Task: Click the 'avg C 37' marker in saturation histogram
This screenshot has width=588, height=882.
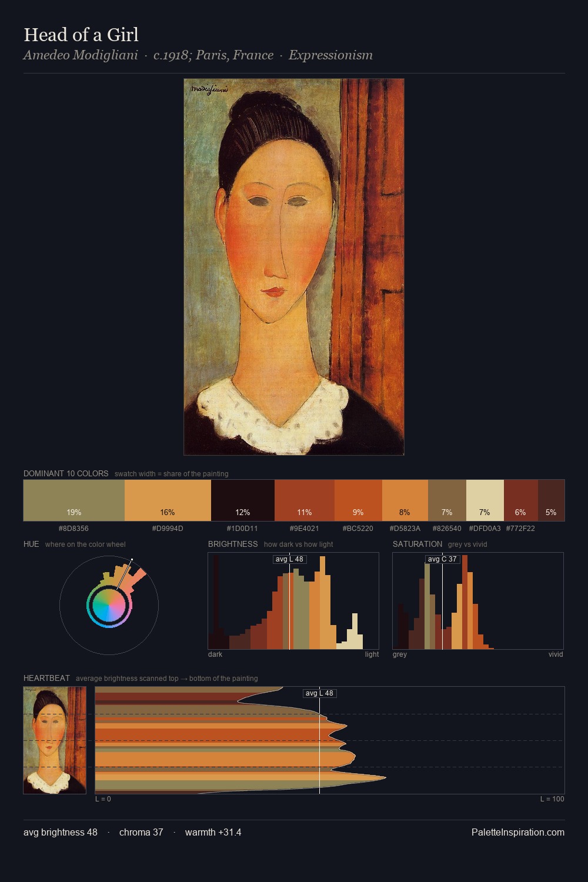Action: (x=442, y=559)
